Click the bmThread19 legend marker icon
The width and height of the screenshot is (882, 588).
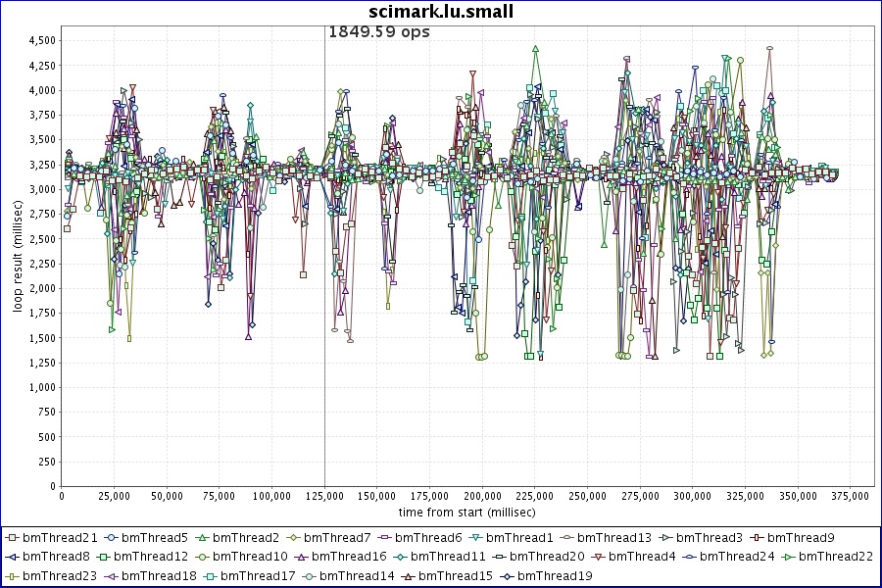[506, 576]
